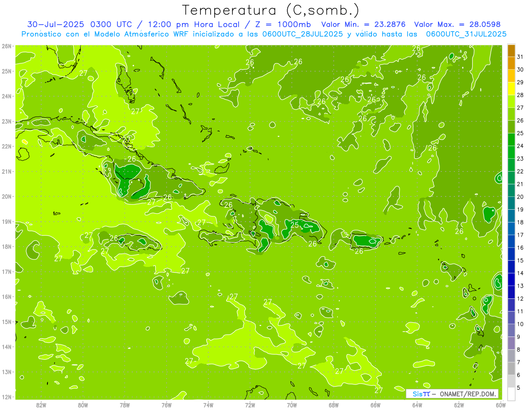This screenshot has width=532, height=411.
Task: Click the '15' label on the color scale
Action: point(520,260)
